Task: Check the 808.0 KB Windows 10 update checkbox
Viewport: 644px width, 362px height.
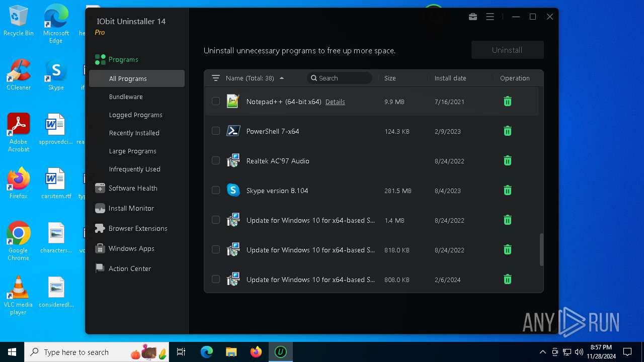Action: pyautogui.click(x=216, y=279)
